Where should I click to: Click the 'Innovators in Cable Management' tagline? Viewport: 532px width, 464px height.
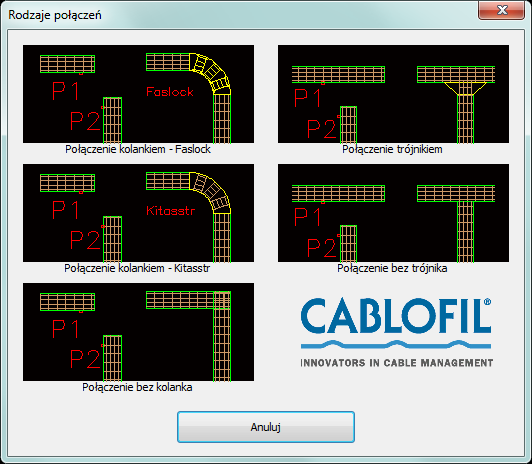tap(397, 363)
